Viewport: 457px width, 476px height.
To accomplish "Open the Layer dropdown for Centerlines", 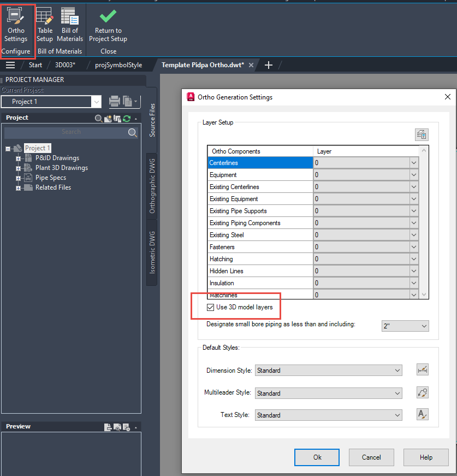I will (413, 162).
